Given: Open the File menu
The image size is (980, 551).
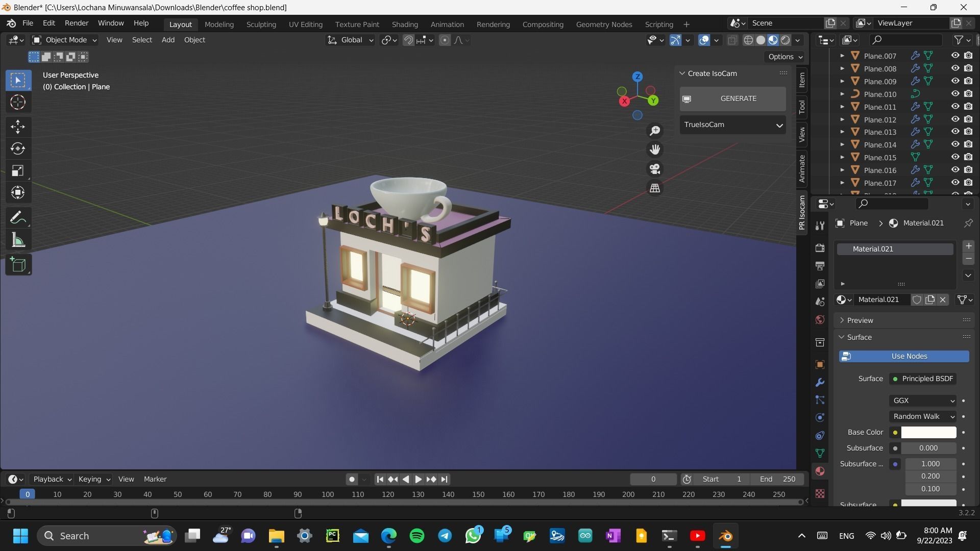Looking at the screenshot, I should click(28, 23).
